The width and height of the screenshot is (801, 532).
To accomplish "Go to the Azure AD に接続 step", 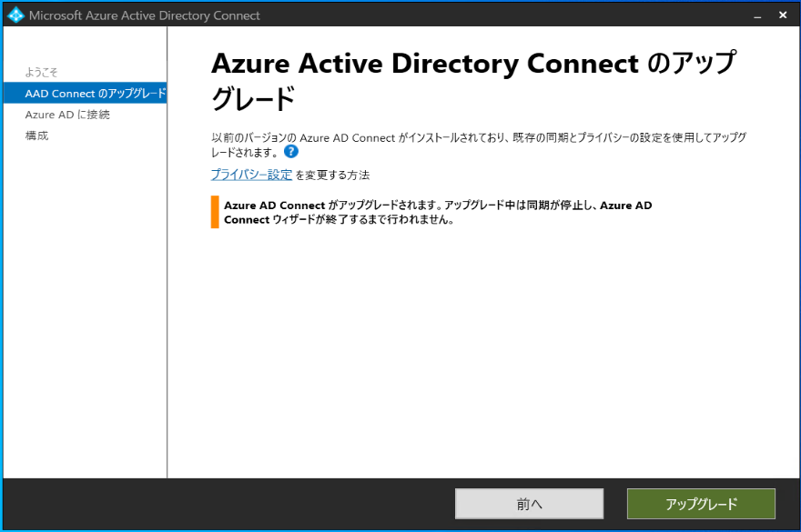I will tap(67, 115).
